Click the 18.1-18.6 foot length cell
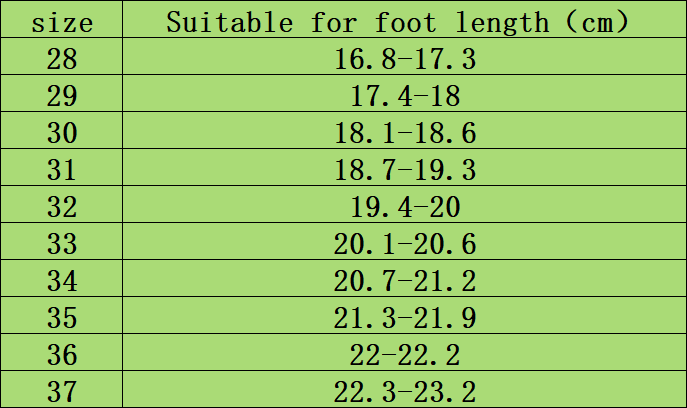This screenshot has width=687, height=408. tap(404, 133)
